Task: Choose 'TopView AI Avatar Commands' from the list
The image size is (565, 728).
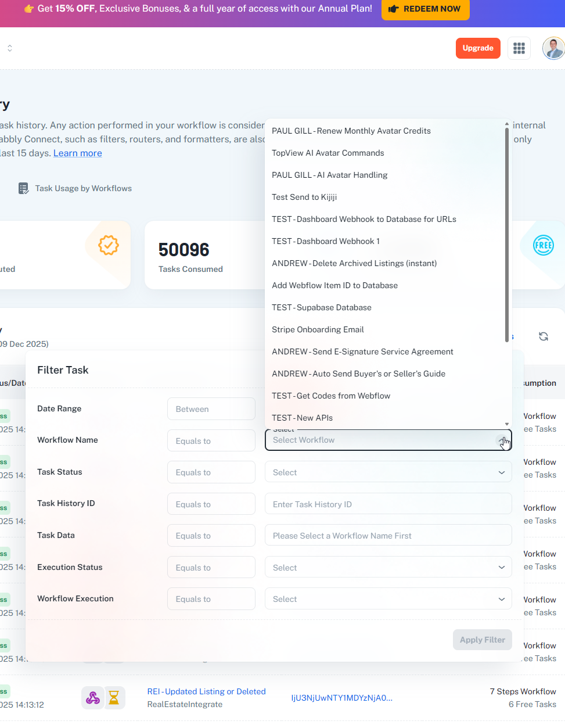Action: click(328, 153)
